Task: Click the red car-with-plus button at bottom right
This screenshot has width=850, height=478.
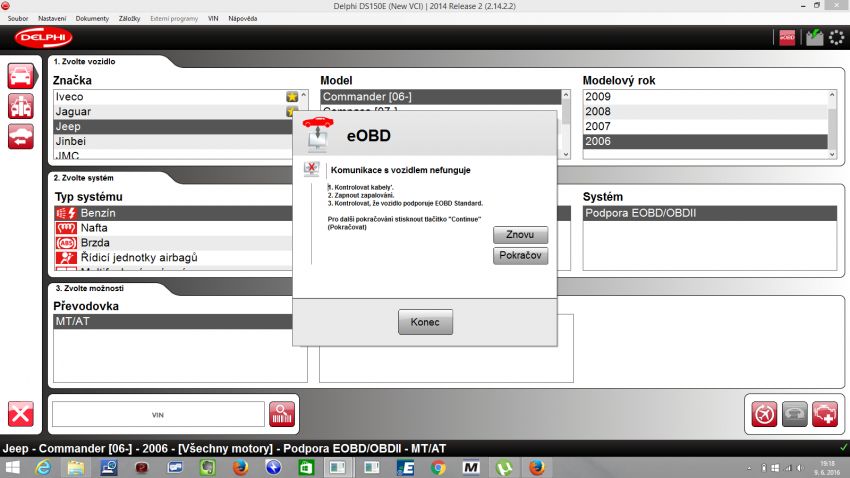Action: point(825,415)
